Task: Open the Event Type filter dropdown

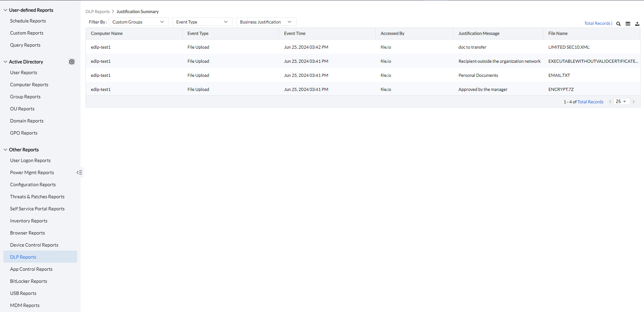Action: [202, 22]
